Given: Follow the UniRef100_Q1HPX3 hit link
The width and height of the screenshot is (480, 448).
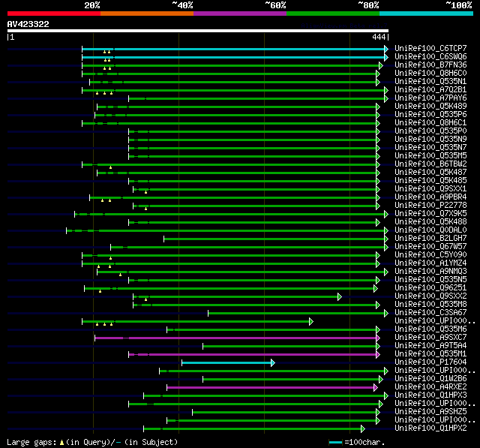Looking at the screenshot, I should 430,395.
